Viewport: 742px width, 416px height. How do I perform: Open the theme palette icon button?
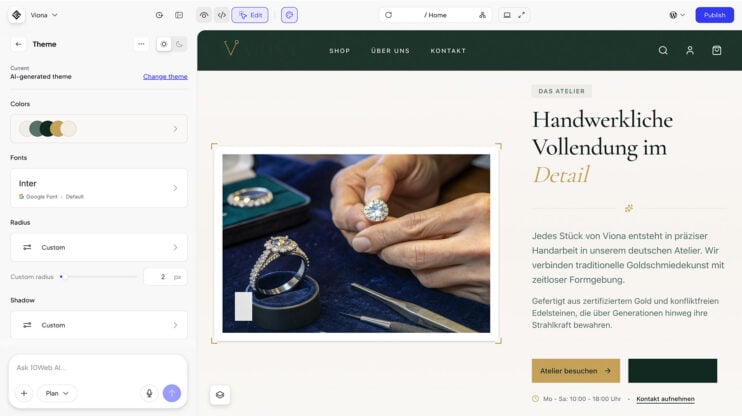pyautogui.click(x=289, y=15)
